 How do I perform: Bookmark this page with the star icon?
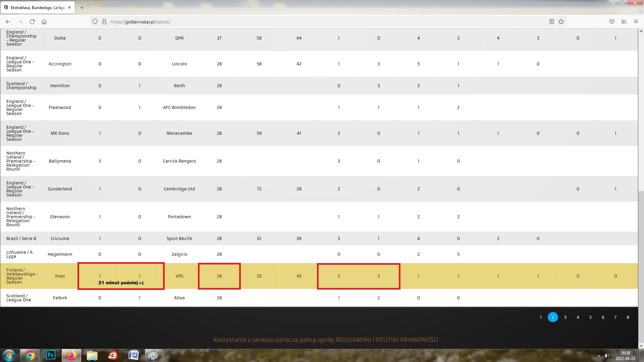tap(561, 22)
